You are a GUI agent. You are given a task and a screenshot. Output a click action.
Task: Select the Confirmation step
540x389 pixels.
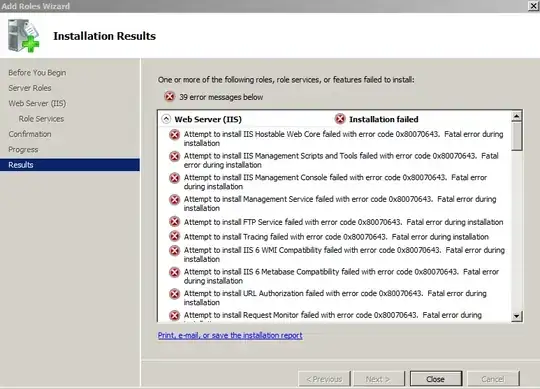pyautogui.click(x=30, y=134)
